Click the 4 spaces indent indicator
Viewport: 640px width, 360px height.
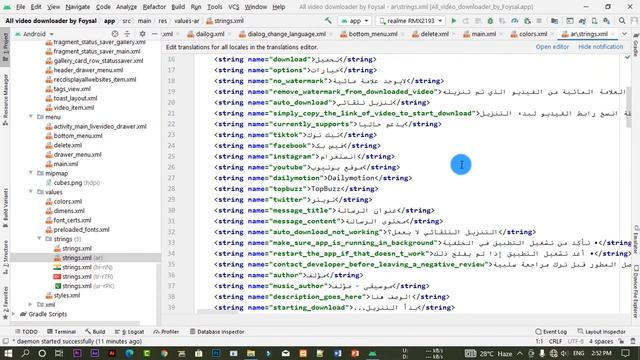[x=601, y=341]
